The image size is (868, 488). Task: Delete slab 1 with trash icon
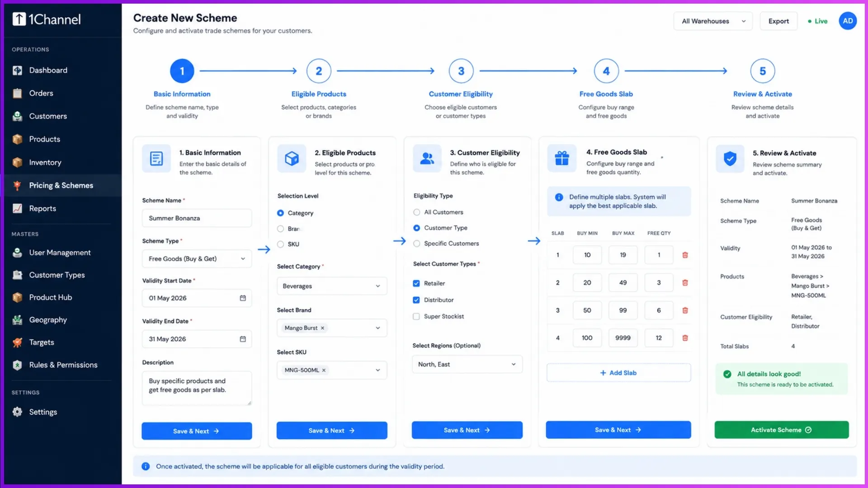[x=685, y=255]
